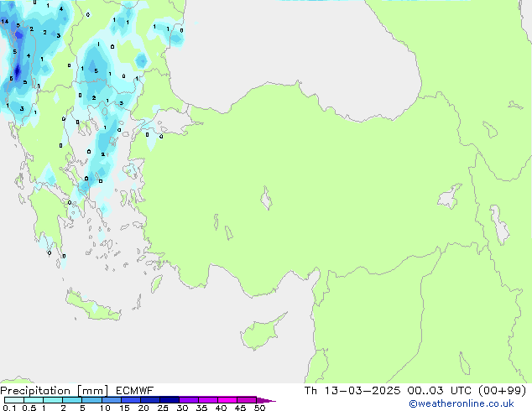This screenshot has height=411, width=532.
Task: Click the '(00+99)' forecast offset text
Action: coord(502,391)
